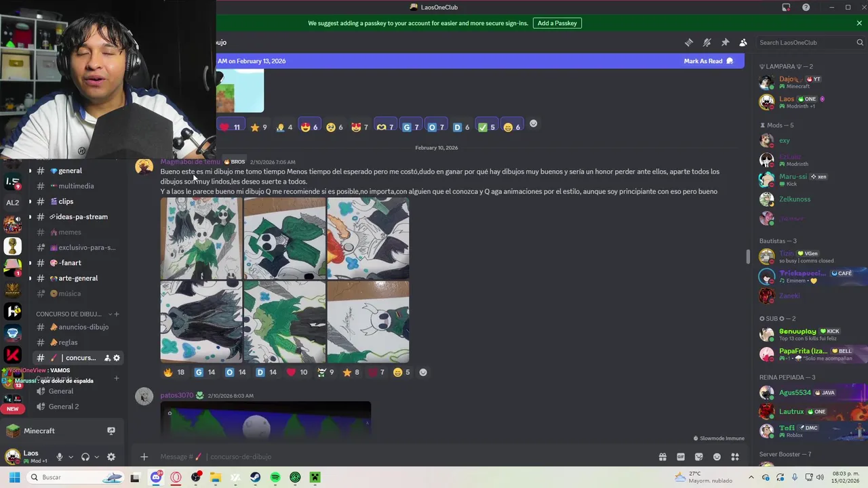Viewport: 868px width, 488px height.
Task: Expand threads arrow beside ideas-pa-stream channel
Action: [30, 217]
